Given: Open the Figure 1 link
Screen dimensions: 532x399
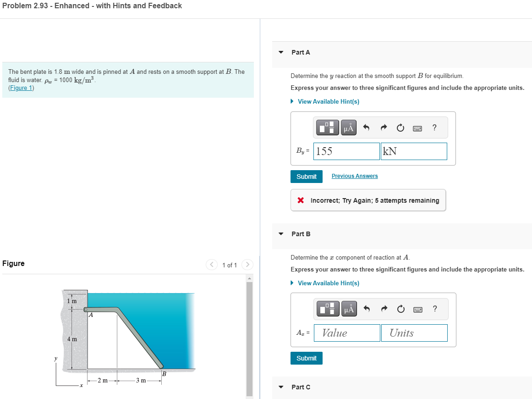Looking at the screenshot, I should [x=21, y=88].
